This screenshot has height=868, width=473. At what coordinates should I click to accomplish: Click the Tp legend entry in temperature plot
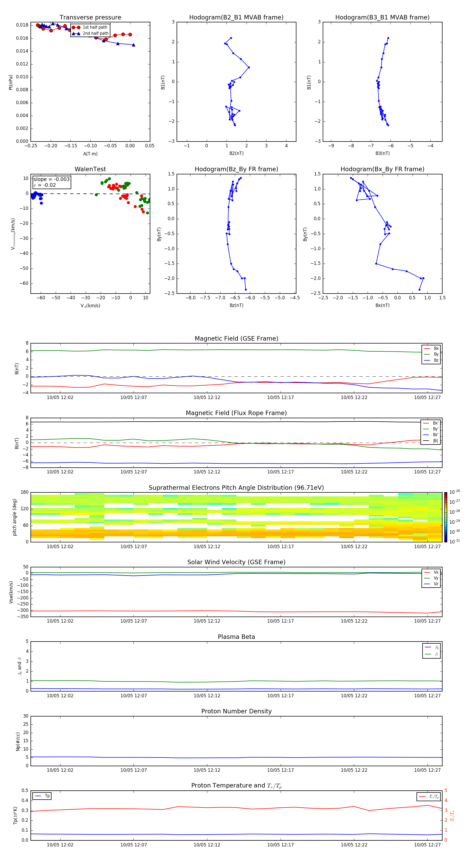click(x=42, y=796)
